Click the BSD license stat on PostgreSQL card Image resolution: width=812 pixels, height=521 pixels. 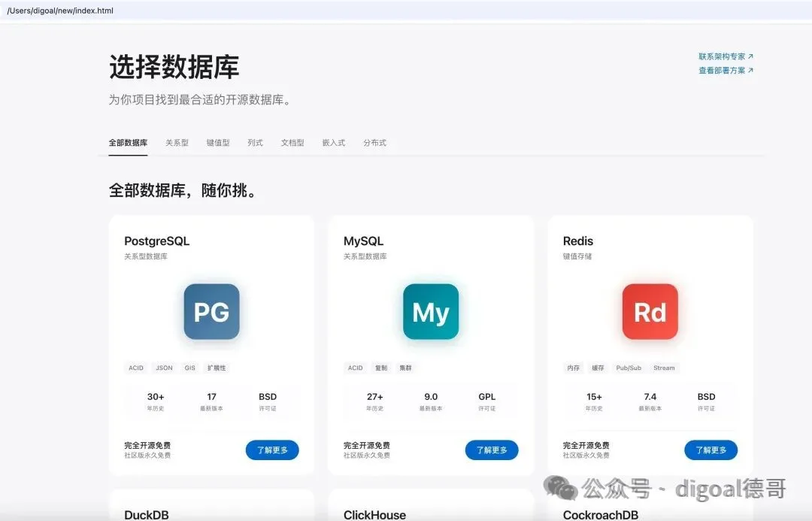[x=268, y=401]
